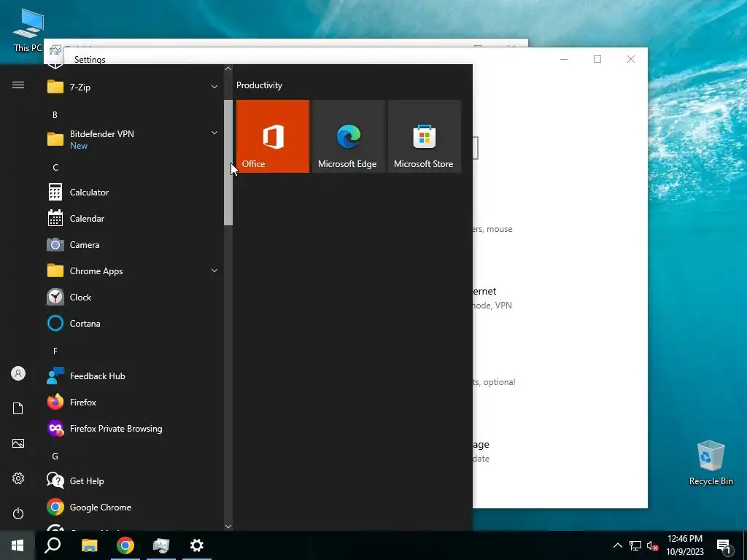Click the Productivity group header
747x560 pixels.
coord(259,85)
